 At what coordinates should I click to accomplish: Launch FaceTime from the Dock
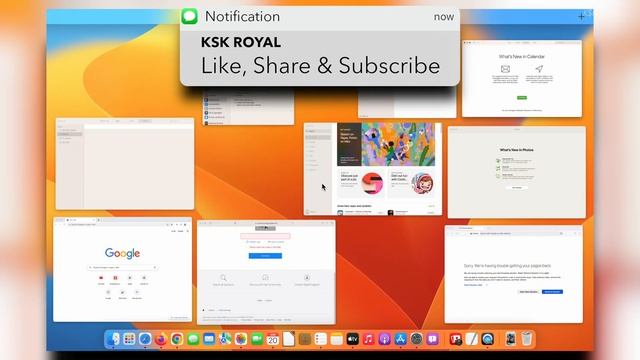(x=257, y=339)
